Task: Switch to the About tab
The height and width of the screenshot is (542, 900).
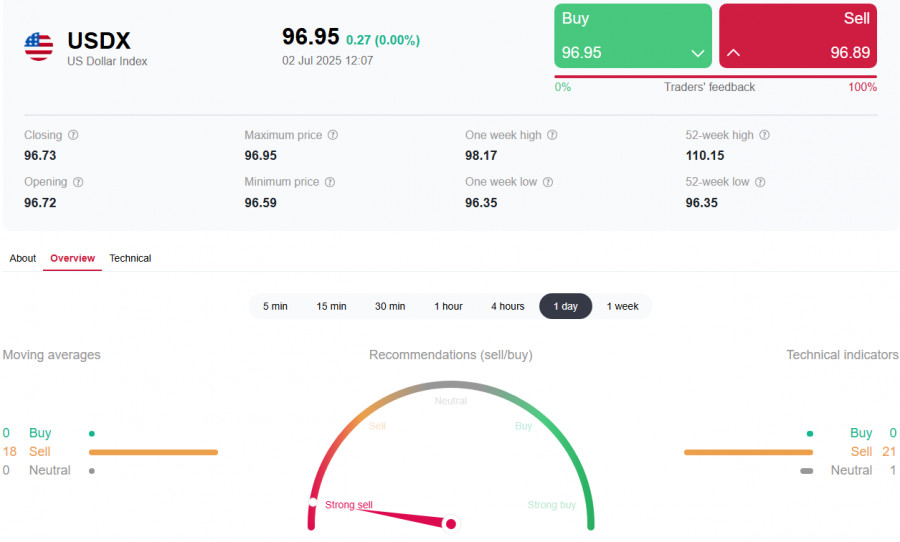Action: pyautogui.click(x=22, y=258)
